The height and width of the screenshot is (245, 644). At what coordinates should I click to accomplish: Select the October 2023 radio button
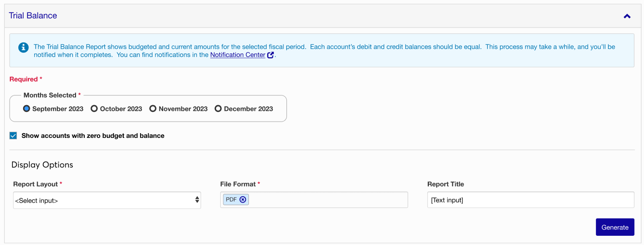[94, 109]
